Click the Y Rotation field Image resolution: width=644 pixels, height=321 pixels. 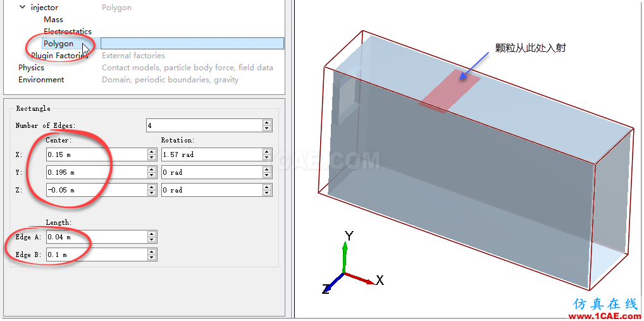click(x=212, y=172)
